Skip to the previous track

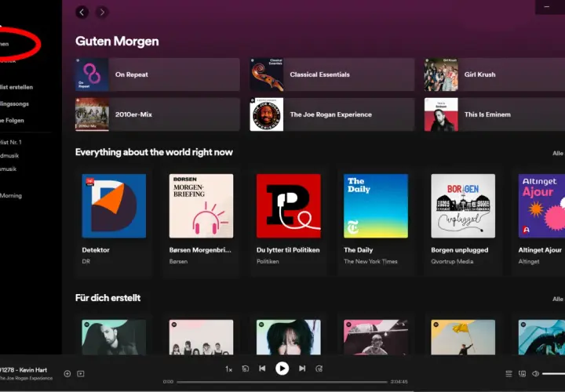pyautogui.click(x=262, y=368)
